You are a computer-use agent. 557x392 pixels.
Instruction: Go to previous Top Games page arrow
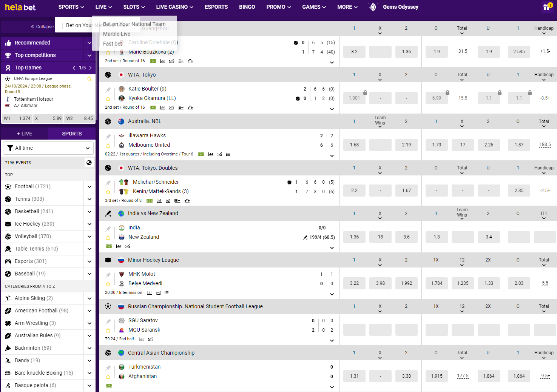[x=74, y=68]
